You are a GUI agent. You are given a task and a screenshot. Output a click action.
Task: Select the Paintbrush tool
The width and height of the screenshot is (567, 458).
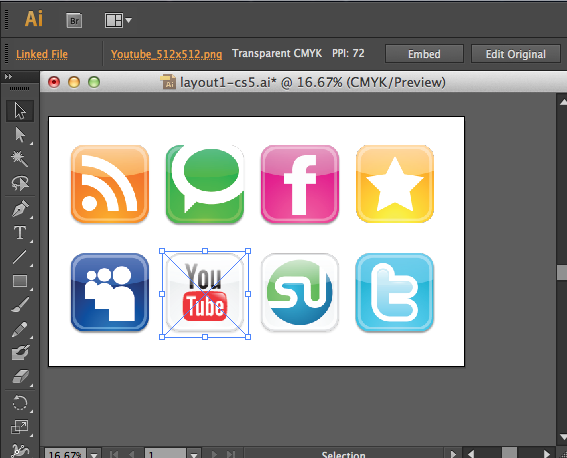coord(20,305)
